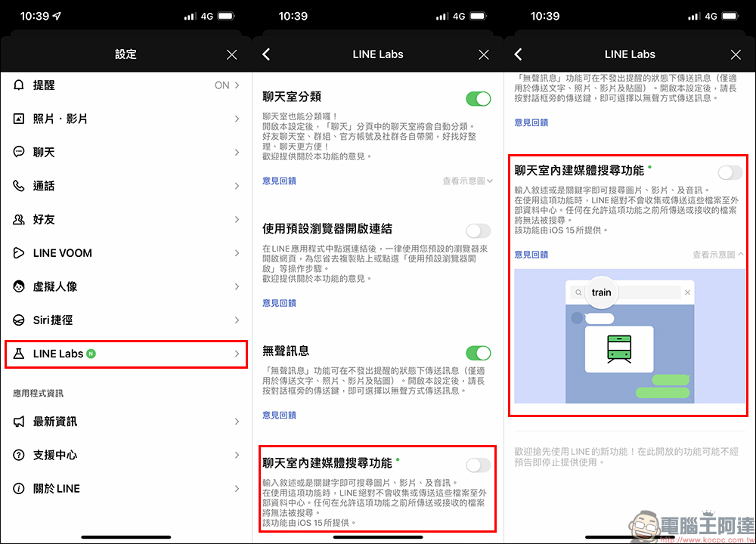
Task: Collapse 查看示意圖 in media search section
Action: coord(718,255)
